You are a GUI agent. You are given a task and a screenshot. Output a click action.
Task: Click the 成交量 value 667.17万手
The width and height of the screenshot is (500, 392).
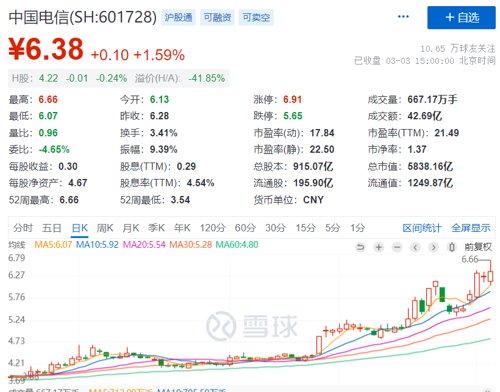click(432, 99)
